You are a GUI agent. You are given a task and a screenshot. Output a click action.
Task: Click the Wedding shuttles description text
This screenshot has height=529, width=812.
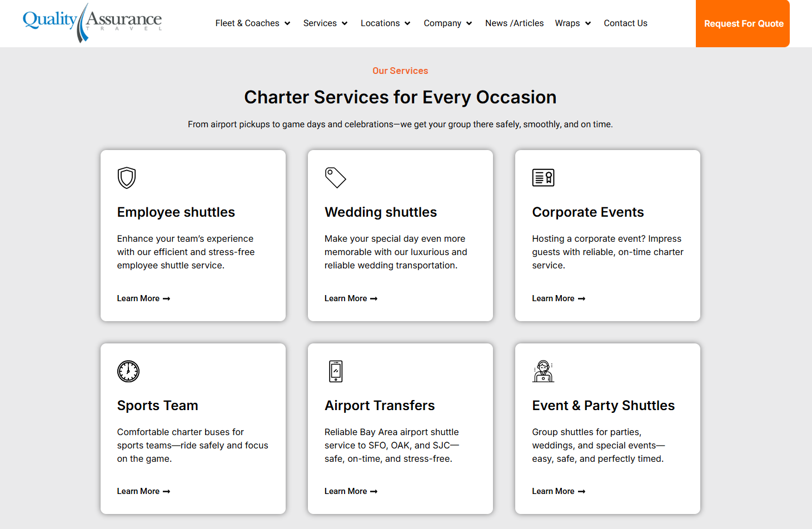tap(396, 252)
